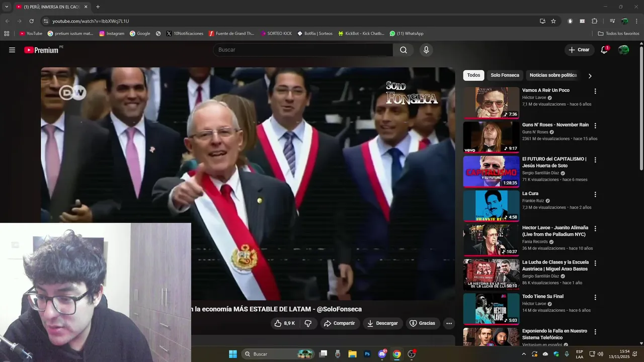Open the 10Notificaciones bookmark
The height and width of the screenshot is (362, 644).
tap(185, 34)
